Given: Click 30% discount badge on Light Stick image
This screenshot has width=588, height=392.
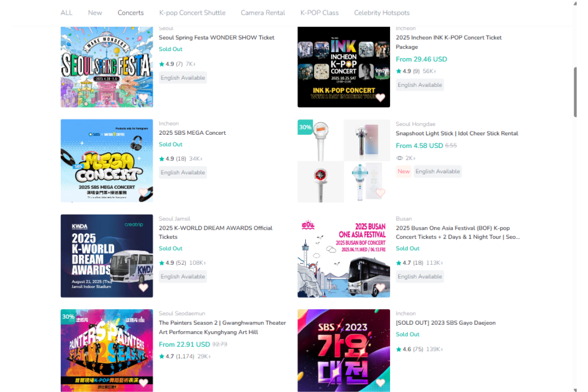Looking at the screenshot, I should (305, 127).
